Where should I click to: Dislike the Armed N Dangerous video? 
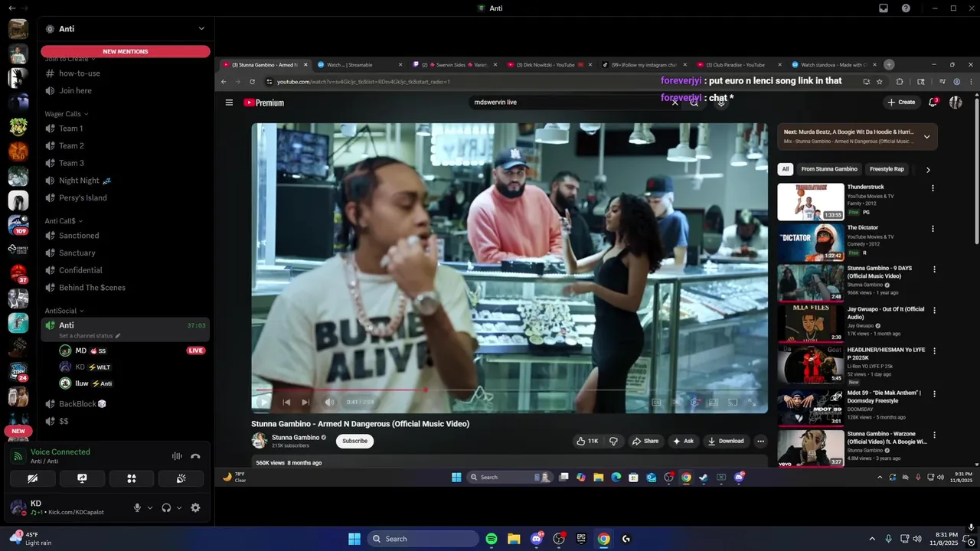point(613,441)
